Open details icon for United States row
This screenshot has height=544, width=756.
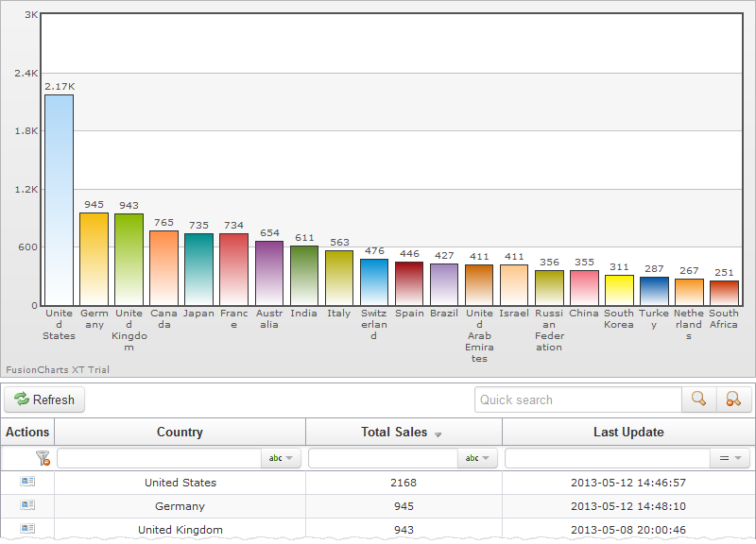(x=27, y=482)
